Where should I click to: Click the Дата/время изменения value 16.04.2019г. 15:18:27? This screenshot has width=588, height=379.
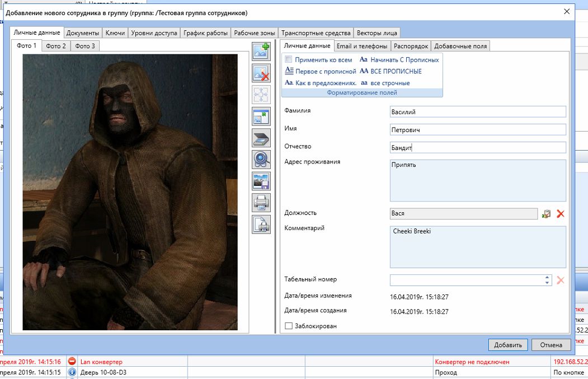click(419, 297)
